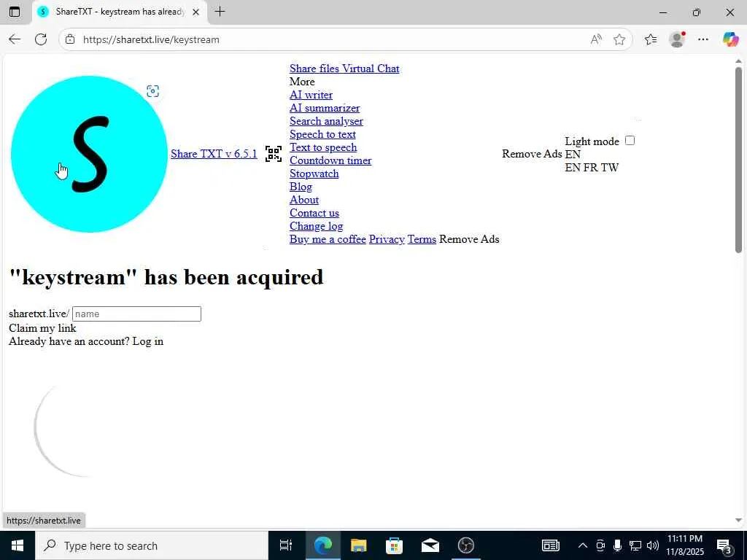This screenshot has height=560, width=747.
Task: Open AI writer link
Action: (x=311, y=95)
